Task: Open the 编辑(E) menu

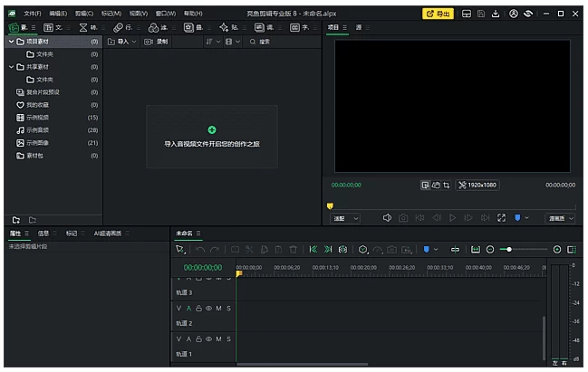Action: pyautogui.click(x=58, y=14)
